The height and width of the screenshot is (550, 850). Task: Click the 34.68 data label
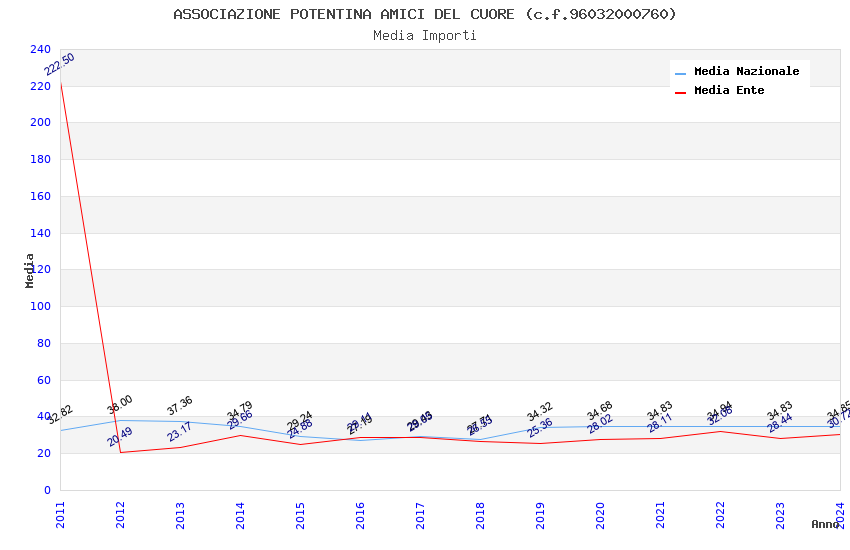[600, 411]
